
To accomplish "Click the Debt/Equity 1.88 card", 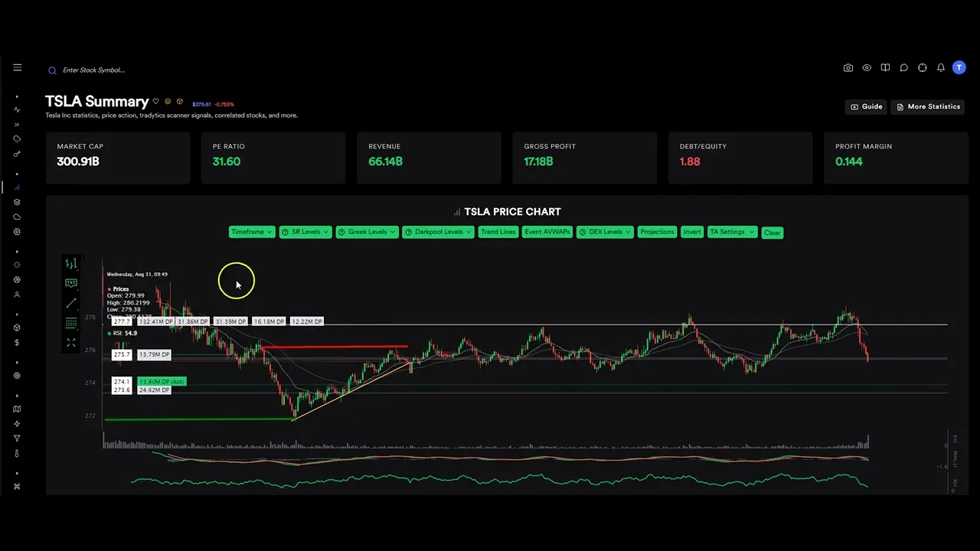I will pos(740,158).
